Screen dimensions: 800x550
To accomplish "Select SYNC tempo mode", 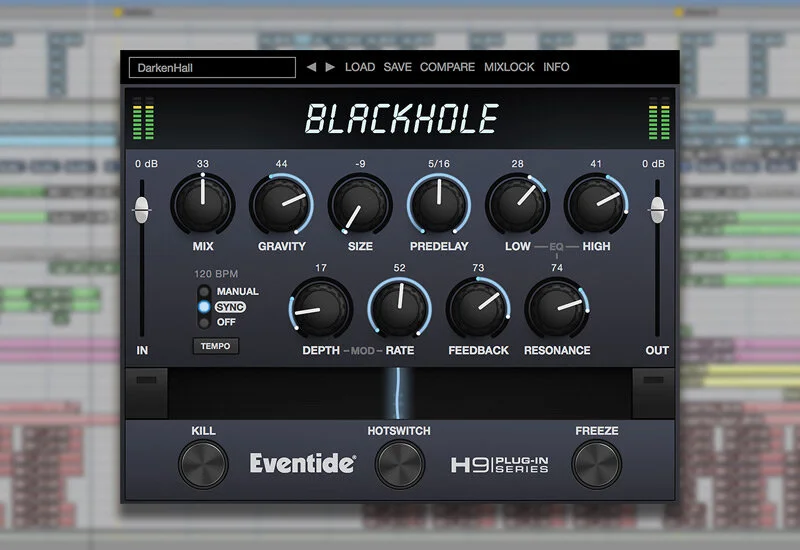I will coord(205,307).
